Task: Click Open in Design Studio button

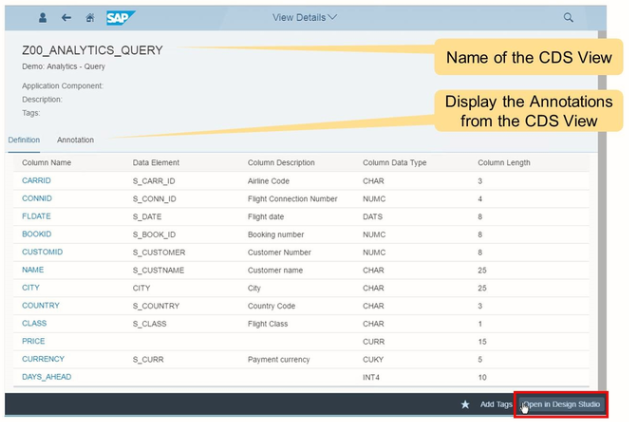Action: [561, 405]
